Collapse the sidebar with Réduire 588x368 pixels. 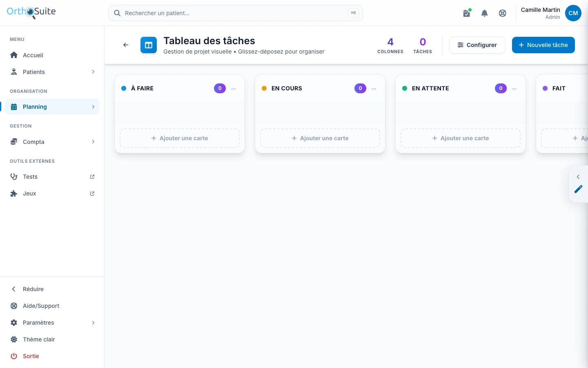point(52,289)
